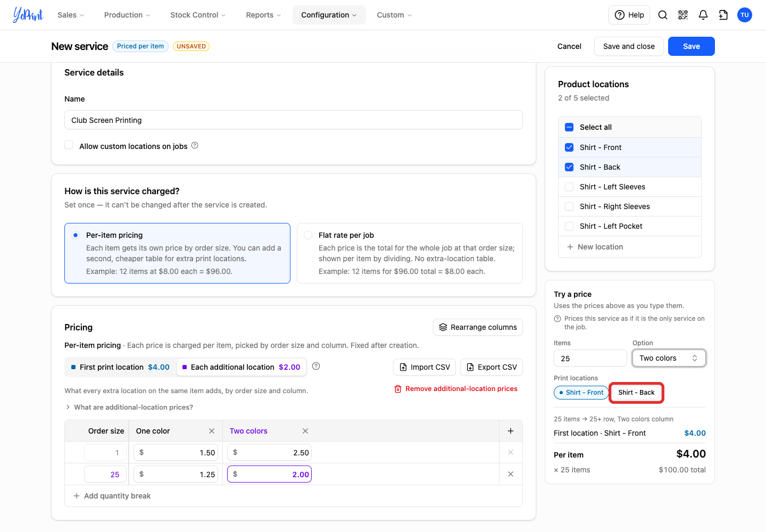
Task: Click the YoPrint logo
Action: 28,15
